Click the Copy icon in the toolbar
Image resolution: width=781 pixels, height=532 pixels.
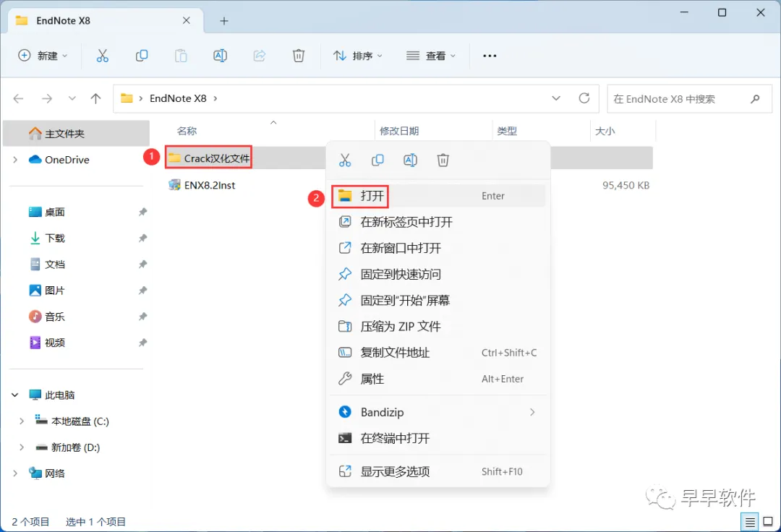(142, 56)
